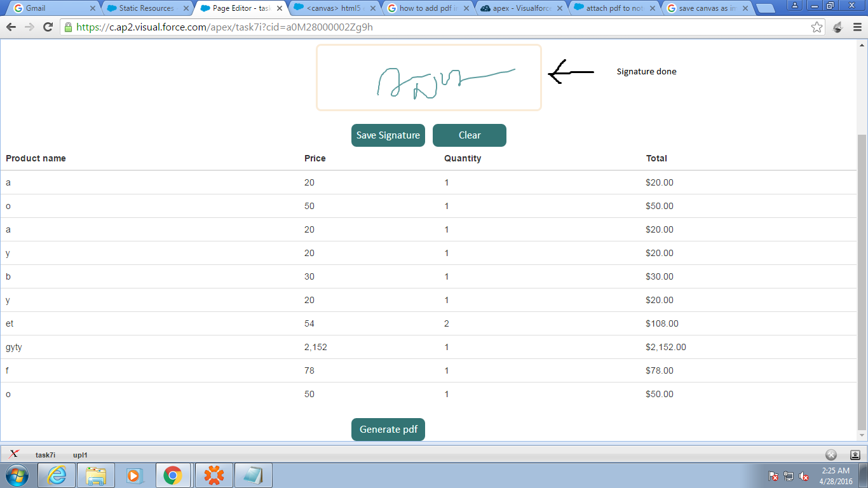
Task: Click the '$108.00' total cell
Action: [x=662, y=323]
